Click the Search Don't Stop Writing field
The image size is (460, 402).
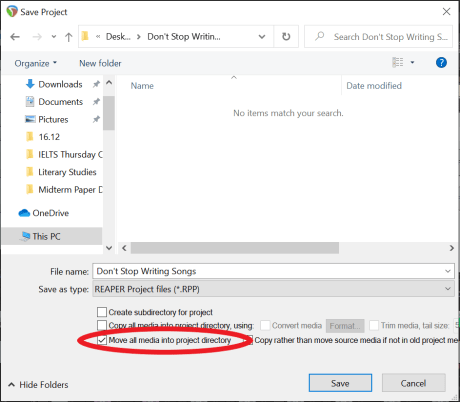pyautogui.click(x=379, y=37)
